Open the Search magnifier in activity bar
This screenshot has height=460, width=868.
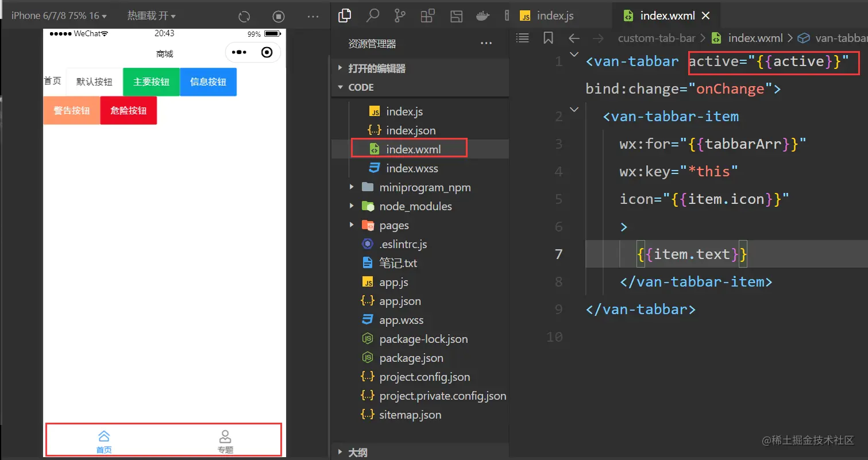tap(373, 16)
